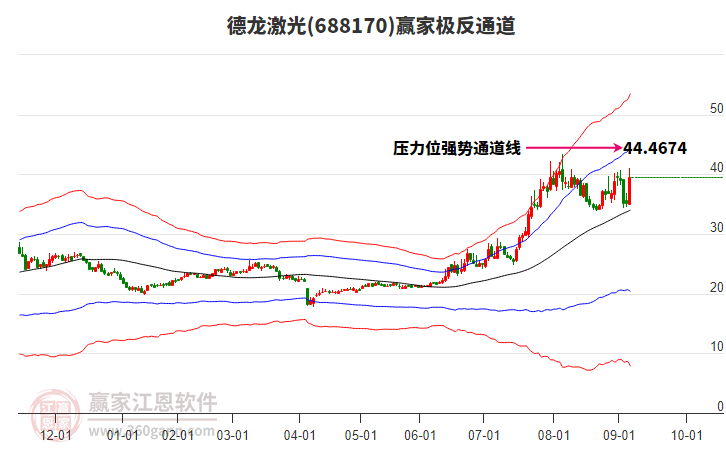This screenshot has height=450, width=726.
Task: Click the 12-01 date axis label
Action: (56, 436)
